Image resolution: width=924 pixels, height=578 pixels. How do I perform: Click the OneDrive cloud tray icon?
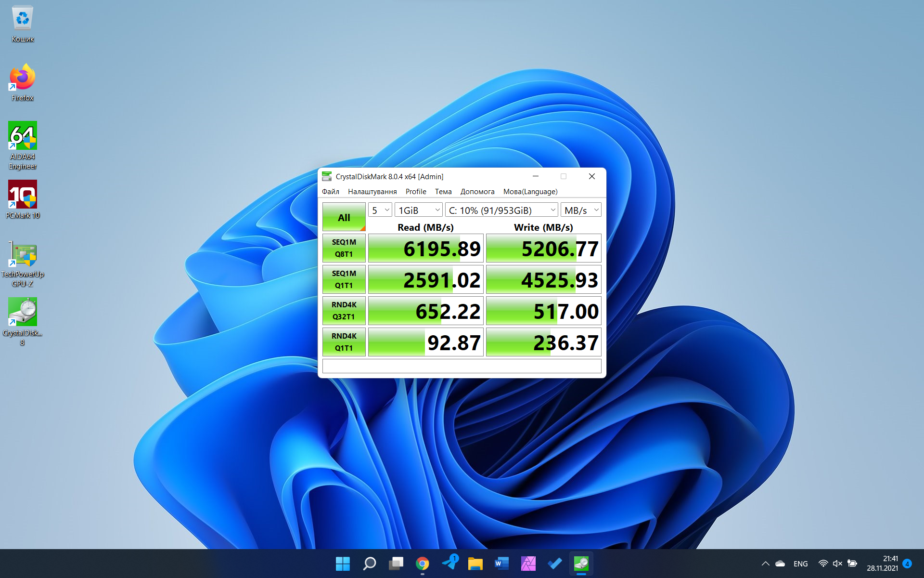[780, 564]
